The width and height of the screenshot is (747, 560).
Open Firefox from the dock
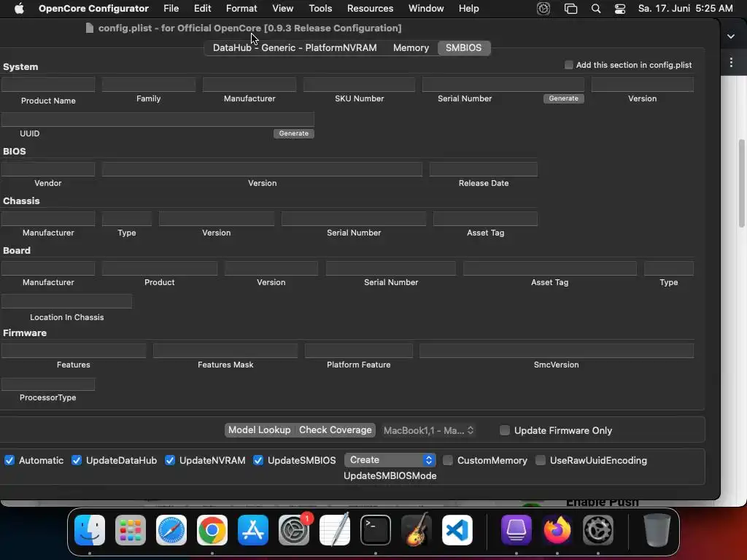(557, 530)
